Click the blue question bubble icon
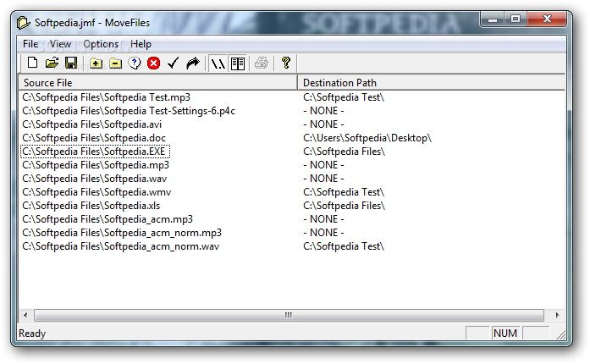This screenshot has height=364, width=590. [x=135, y=63]
